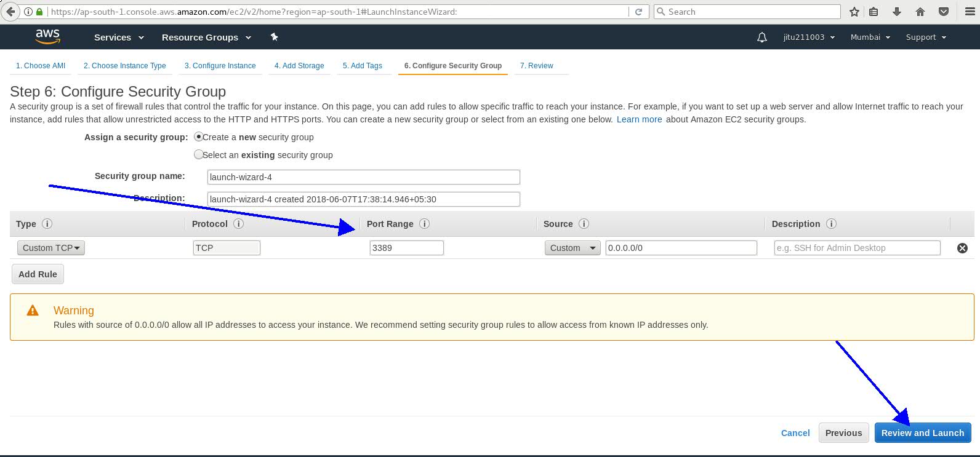Click the rule description field
980x457 pixels.
[857, 248]
